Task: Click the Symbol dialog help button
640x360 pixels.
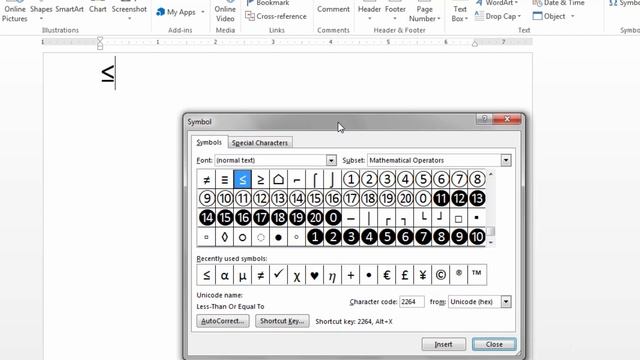Action: [x=484, y=119]
